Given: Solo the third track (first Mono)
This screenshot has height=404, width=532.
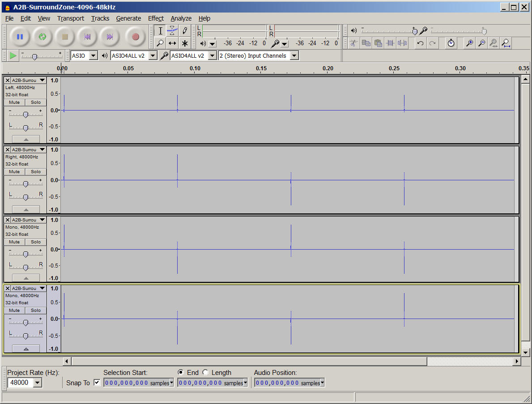Looking at the screenshot, I should point(36,242).
